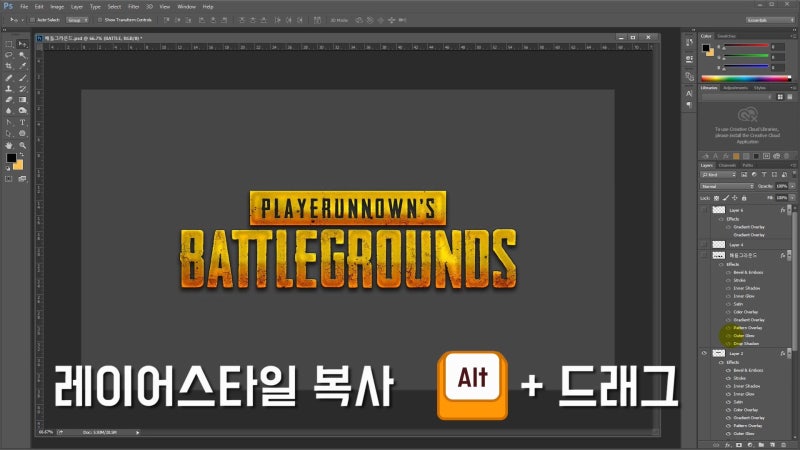Select the Path Selection tool
This screenshot has height=450, width=800.
click(9, 134)
